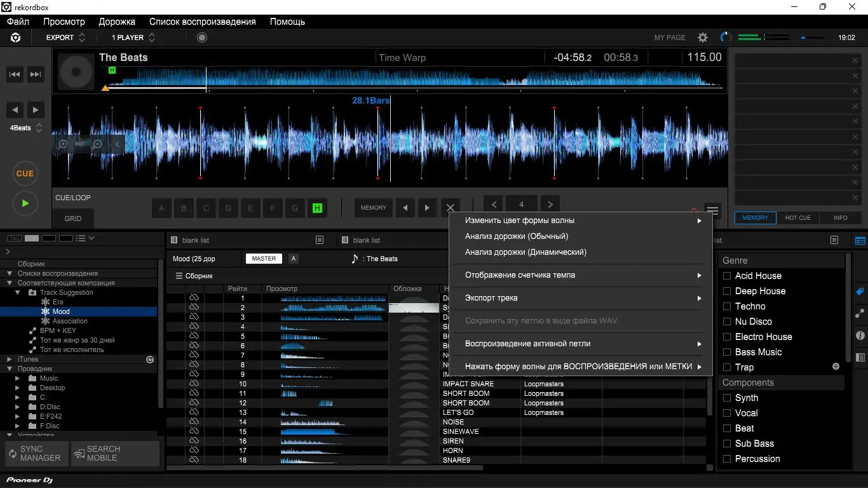Expand the iTunes tree node
The height and width of the screenshot is (488, 868).
click(10, 359)
